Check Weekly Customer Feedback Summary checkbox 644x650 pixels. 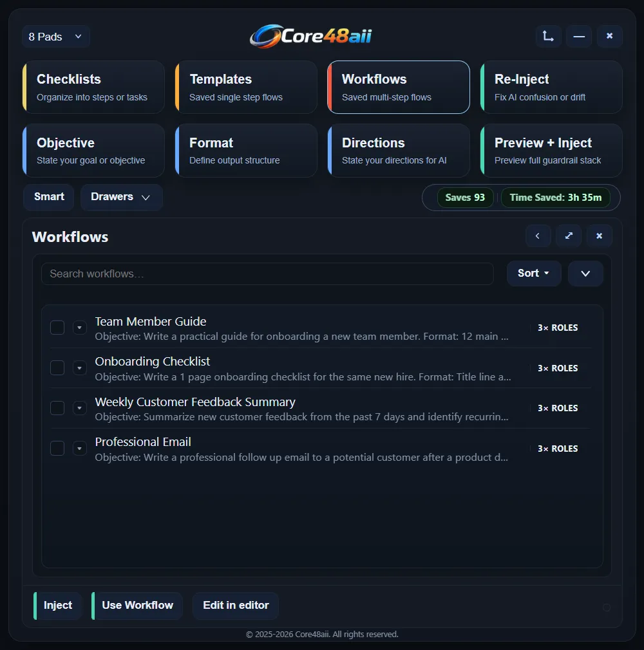[x=57, y=408]
